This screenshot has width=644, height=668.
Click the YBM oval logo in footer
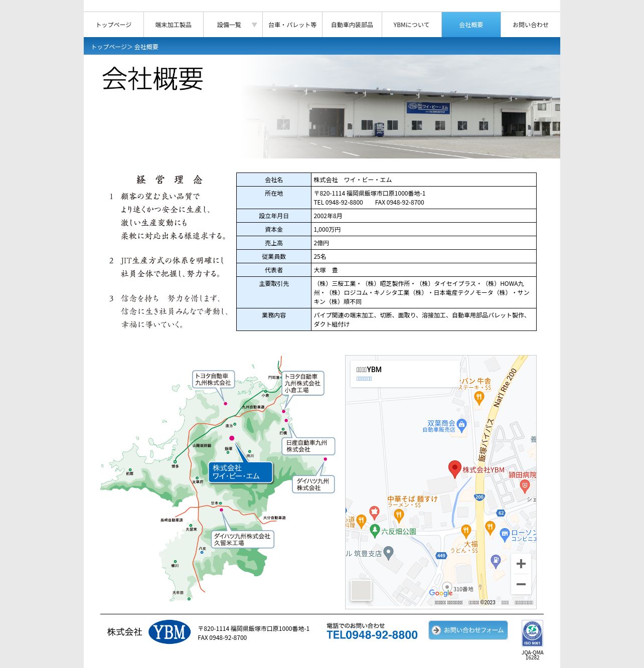tap(170, 632)
